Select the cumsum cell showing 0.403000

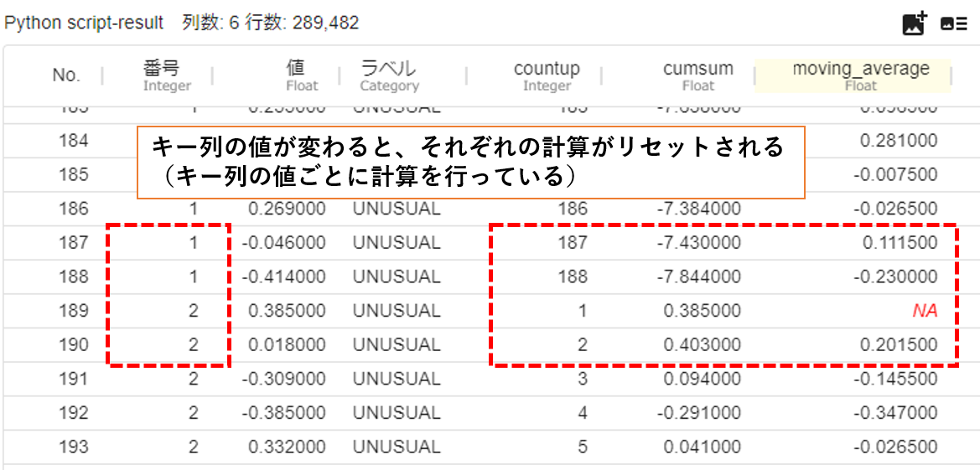pos(702,345)
